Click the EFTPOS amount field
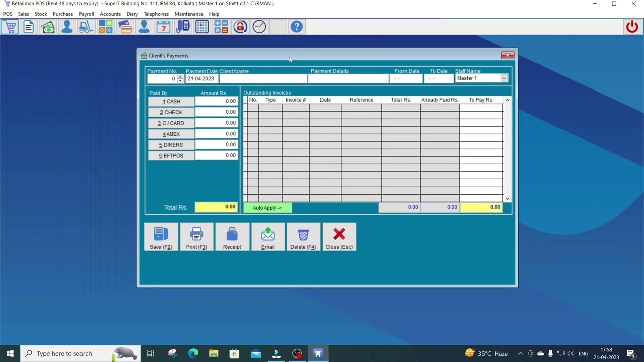This screenshot has width=644, height=362. click(x=217, y=156)
